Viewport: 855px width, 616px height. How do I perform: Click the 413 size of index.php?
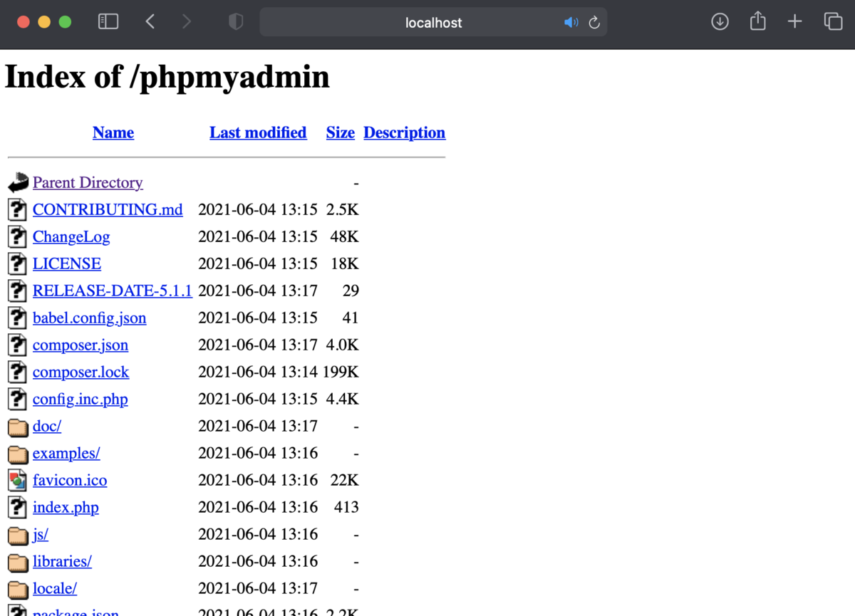tap(346, 507)
